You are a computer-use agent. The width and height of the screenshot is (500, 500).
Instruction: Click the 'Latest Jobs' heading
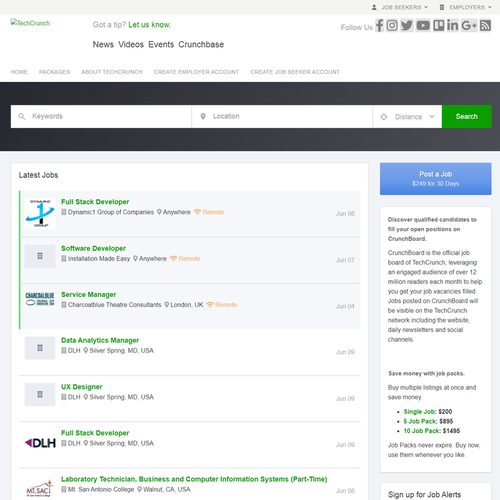point(38,175)
